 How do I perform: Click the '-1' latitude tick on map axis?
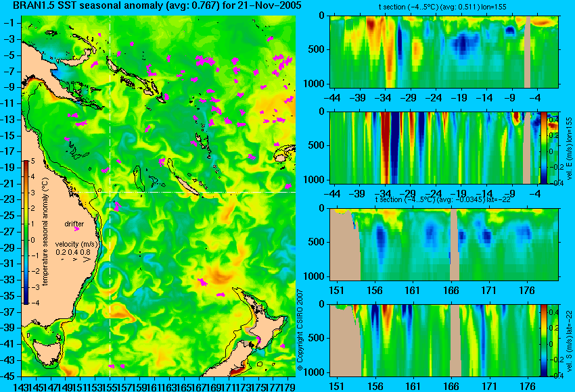pos(9,23)
